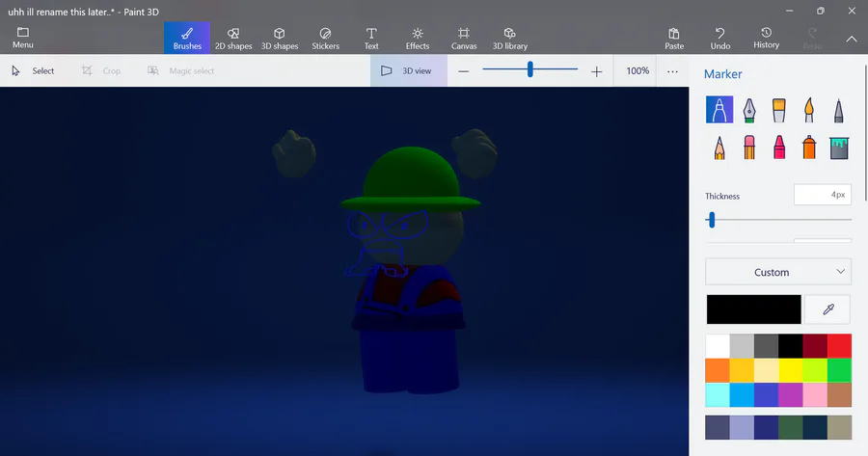Screen dimensions: 868x456
Task: Select the Eraser tool
Action: (749, 148)
